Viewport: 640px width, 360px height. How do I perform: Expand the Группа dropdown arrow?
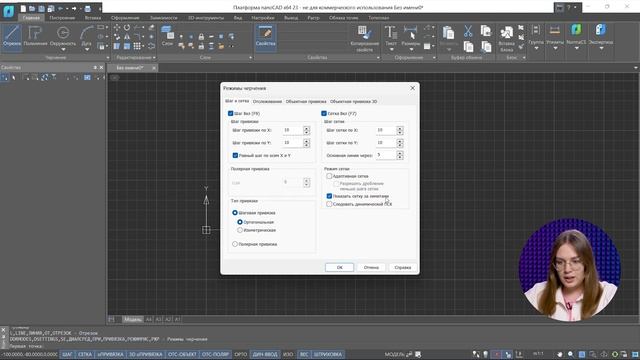[536, 48]
